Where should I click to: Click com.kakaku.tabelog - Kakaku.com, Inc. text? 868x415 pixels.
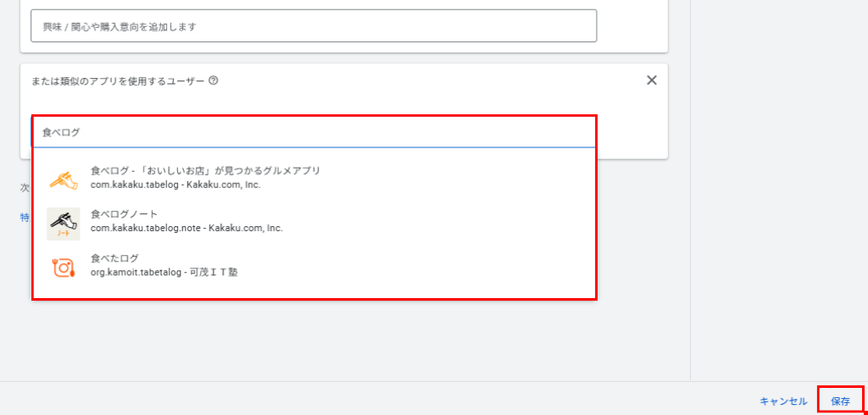(175, 185)
